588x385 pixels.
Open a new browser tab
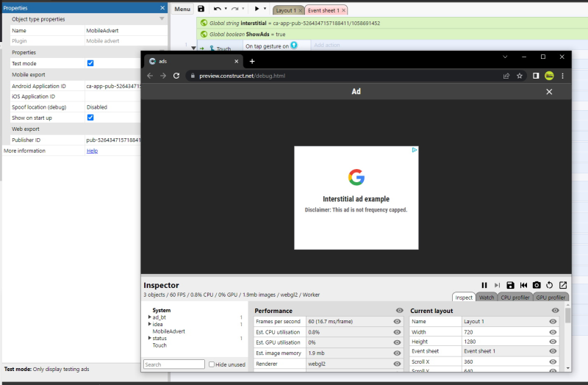(252, 61)
